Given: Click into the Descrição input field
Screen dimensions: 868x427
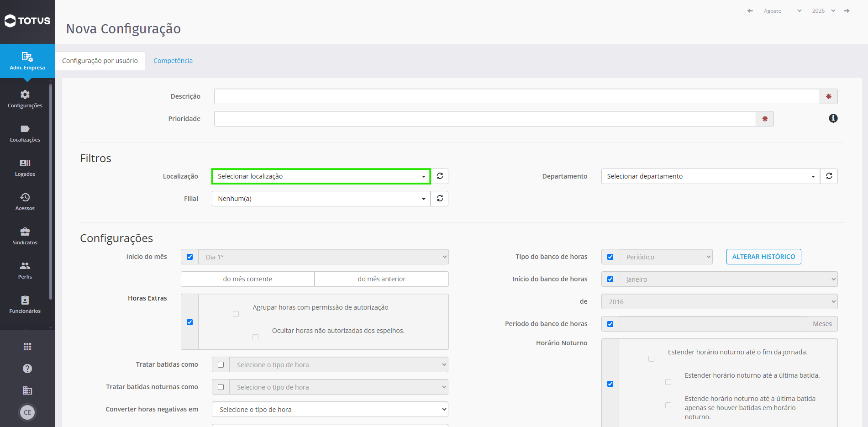Looking at the screenshot, I should point(517,96).
